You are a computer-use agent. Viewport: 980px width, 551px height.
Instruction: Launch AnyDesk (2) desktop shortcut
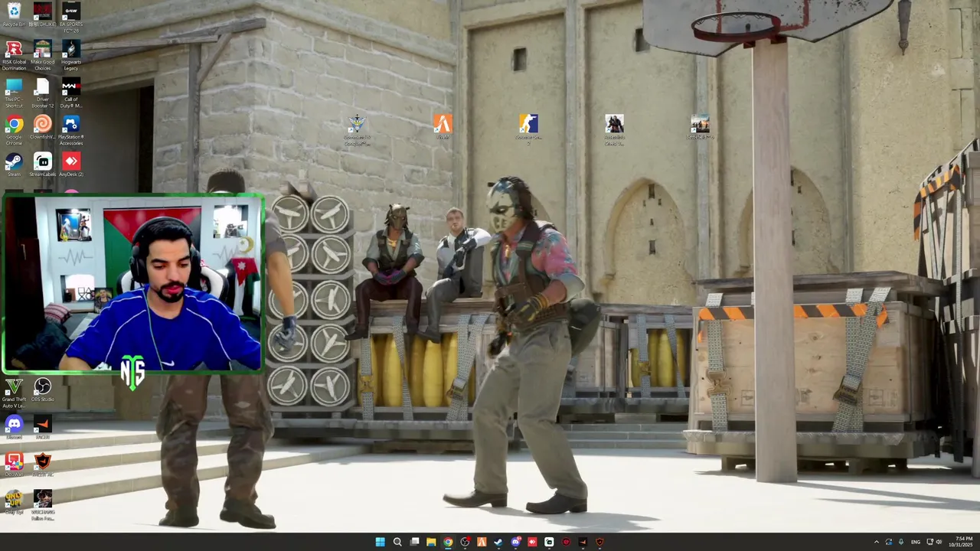(71, 165)
